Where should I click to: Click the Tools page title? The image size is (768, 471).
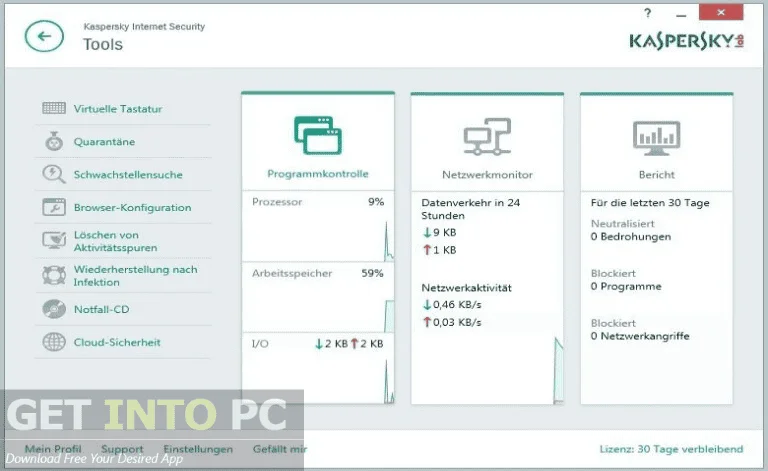coord(103,45)
